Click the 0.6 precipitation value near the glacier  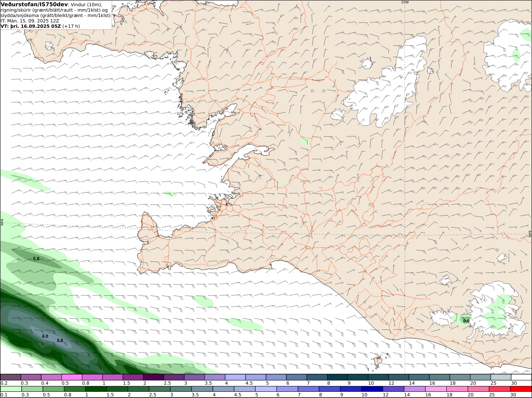(466, 321)
